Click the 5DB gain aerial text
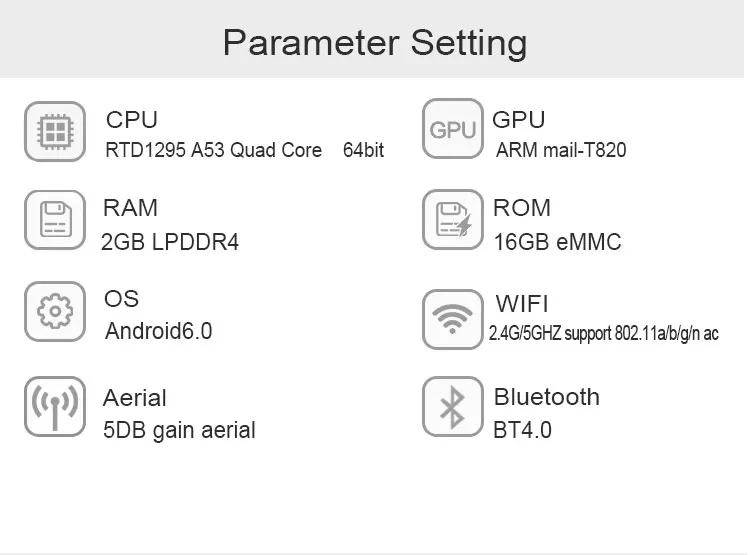 [179, 430]
